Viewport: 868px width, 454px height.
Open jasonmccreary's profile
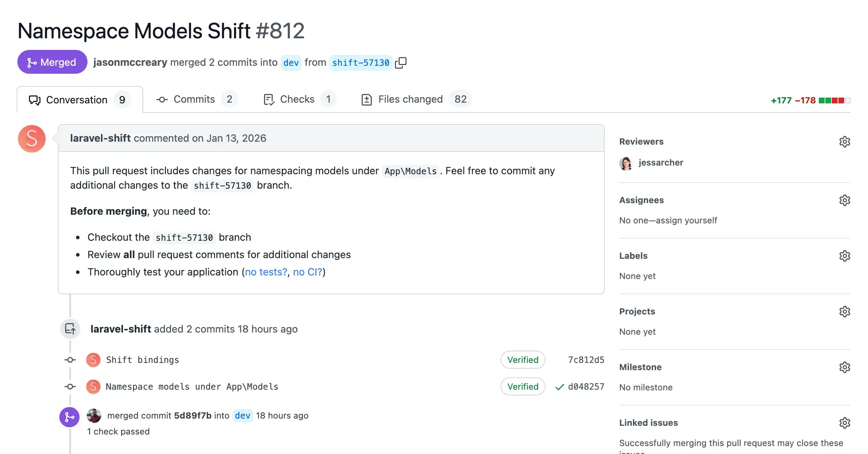[130, 62]
